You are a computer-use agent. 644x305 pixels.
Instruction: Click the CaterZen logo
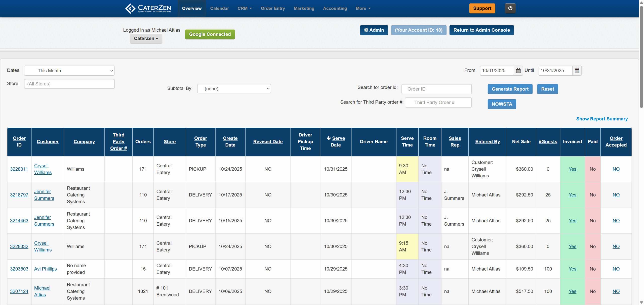pos(148,8)
